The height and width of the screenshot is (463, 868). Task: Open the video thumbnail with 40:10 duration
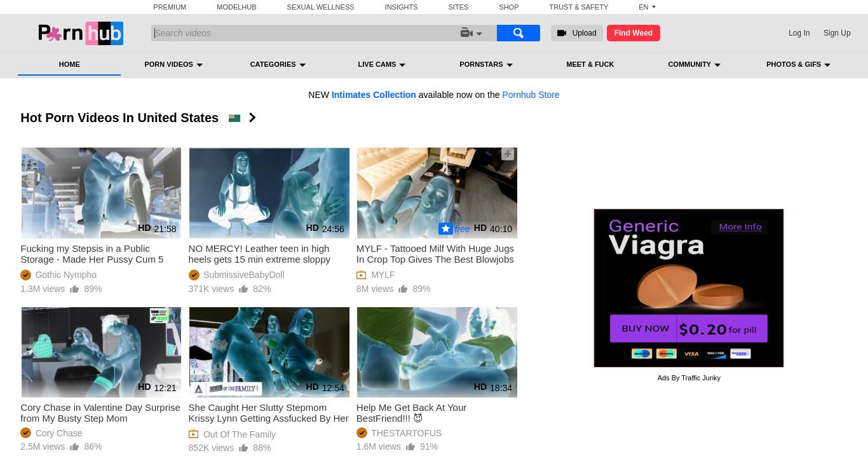(x=437, y=193)
